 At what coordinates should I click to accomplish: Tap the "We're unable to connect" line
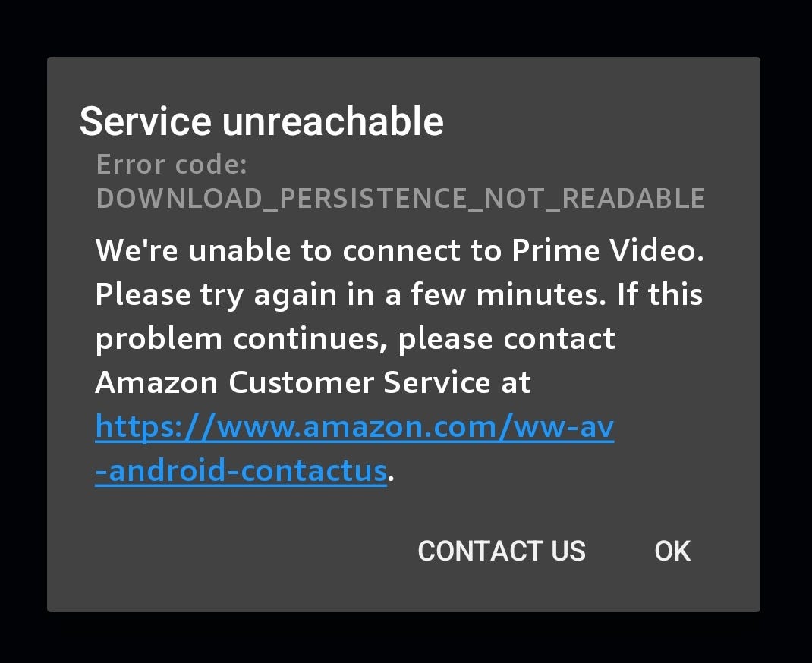click(x=400, y=250)
